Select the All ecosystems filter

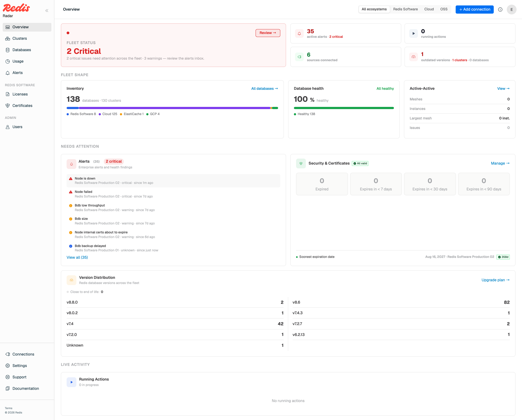click(x=374, y=9)
